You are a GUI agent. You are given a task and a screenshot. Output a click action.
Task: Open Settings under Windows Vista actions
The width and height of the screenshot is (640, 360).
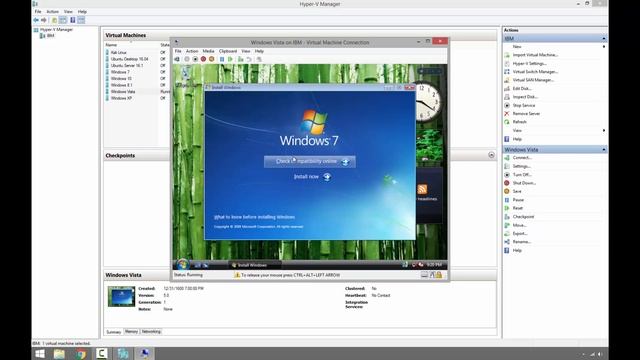521,166
